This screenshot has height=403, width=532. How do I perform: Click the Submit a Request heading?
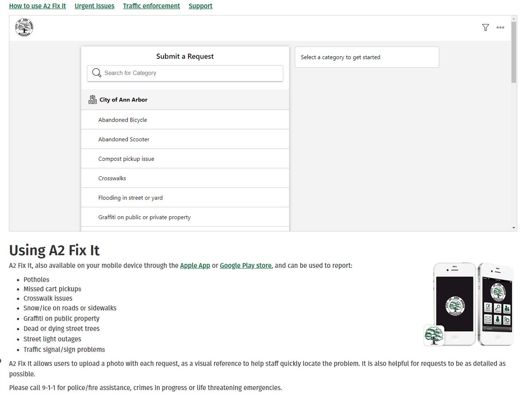click(x=185, y=56)
